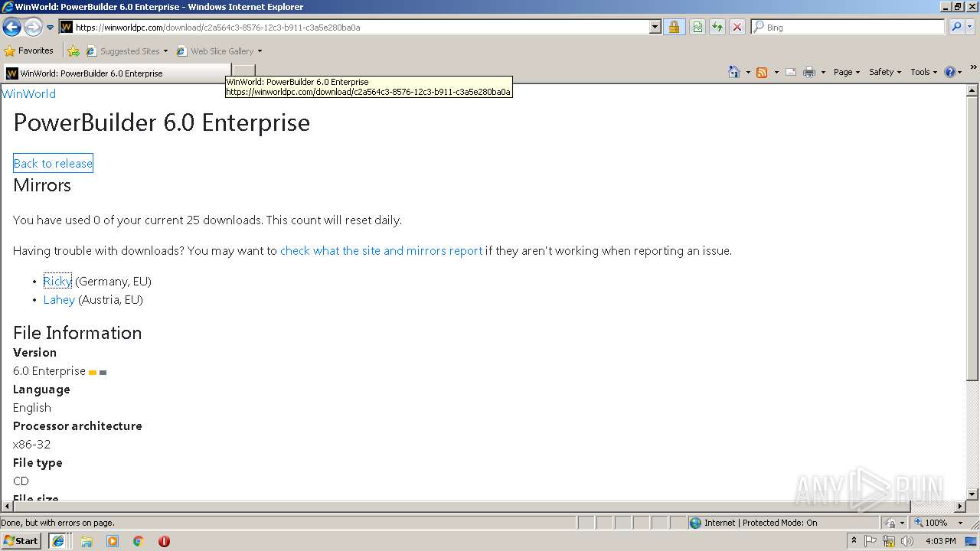Click the Protected Mode status text
The image size is (980, 551).
(760, 523)
